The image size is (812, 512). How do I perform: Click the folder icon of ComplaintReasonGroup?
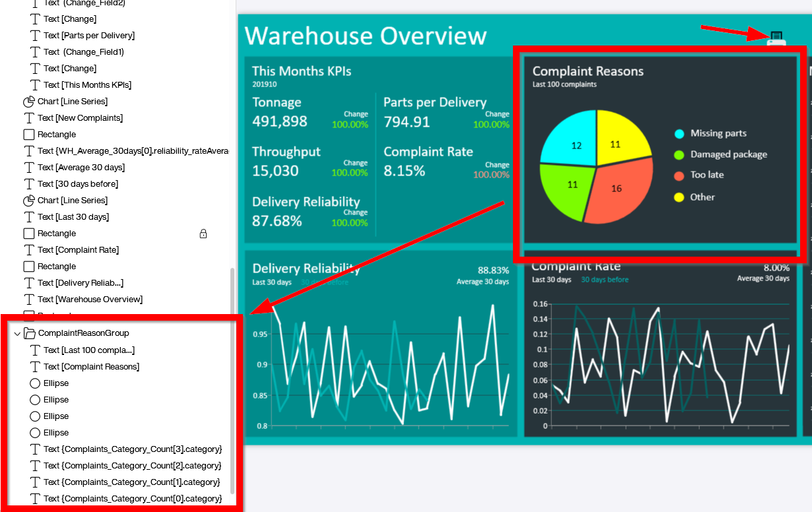click(30, 333)
